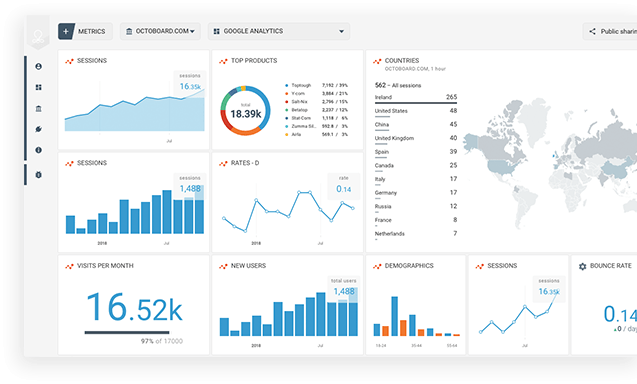Screen dimensions: 637x384
Task: Click the orange Y-com legend dot
Action: click(x=286, y=93)
